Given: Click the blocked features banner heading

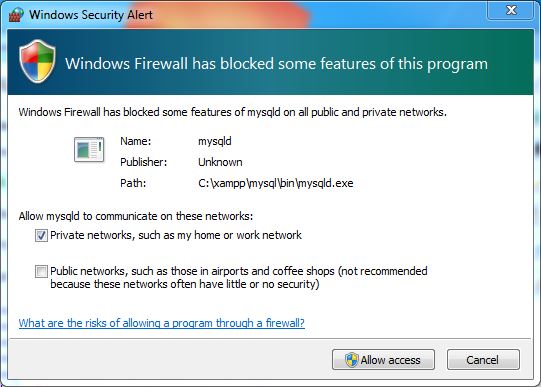Looking at the screenshot, I should [277, 64].
